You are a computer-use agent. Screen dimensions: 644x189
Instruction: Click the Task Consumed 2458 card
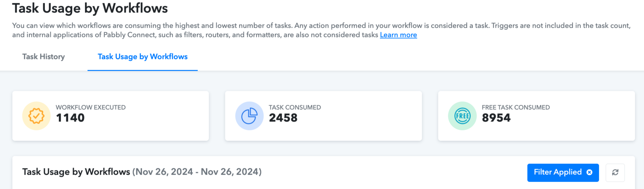tap(323, 116)
